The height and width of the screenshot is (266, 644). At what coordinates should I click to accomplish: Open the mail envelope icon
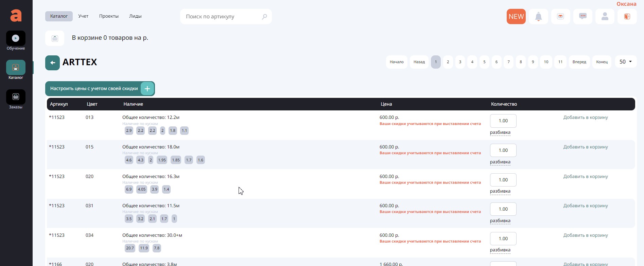560,17
